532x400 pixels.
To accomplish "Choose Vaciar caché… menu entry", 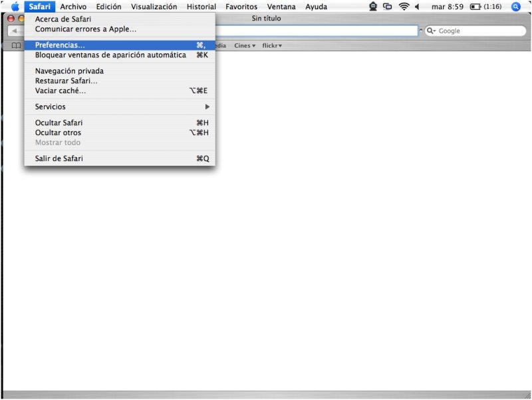I will [x=61, y=91].
